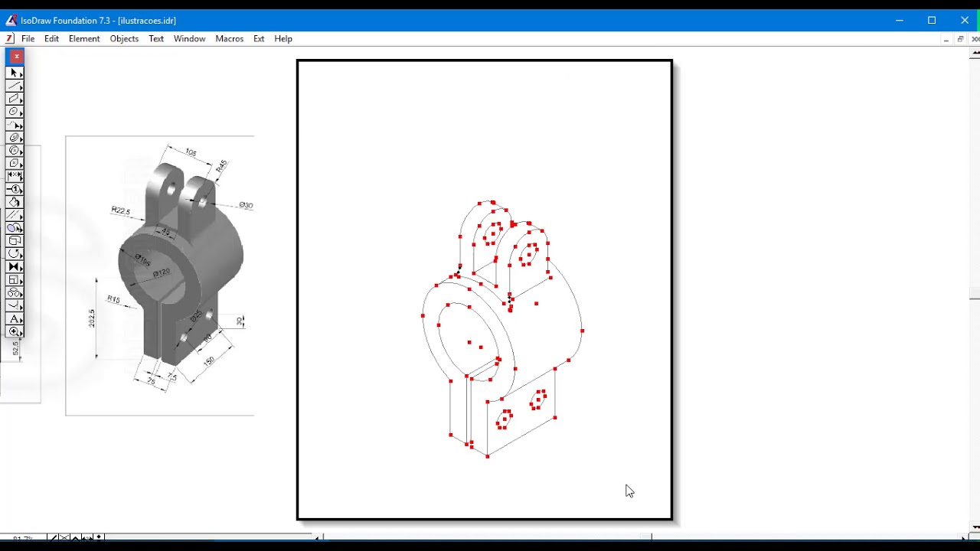The image size is (980, 551).
Task: Close the ilustracoes.idr document
Action: coord(974,39)
